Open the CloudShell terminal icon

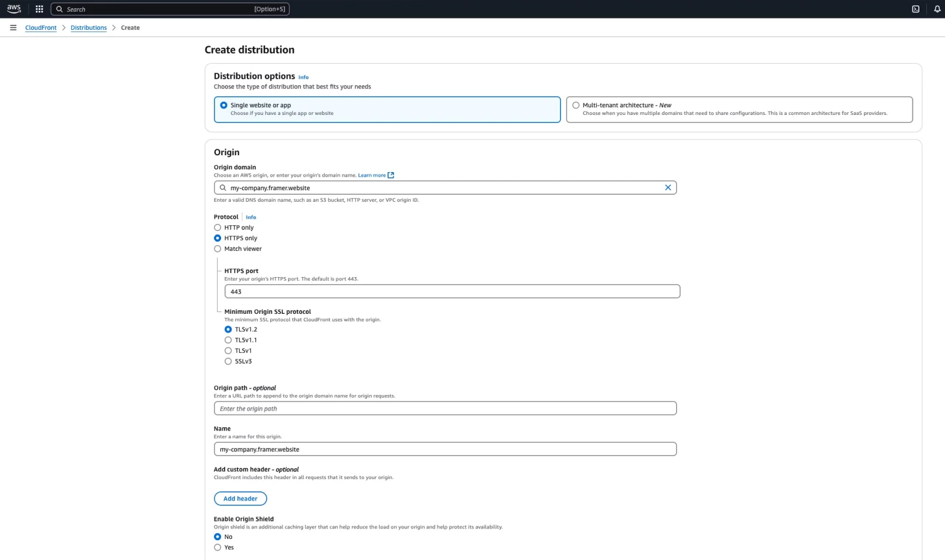[916, 9]
